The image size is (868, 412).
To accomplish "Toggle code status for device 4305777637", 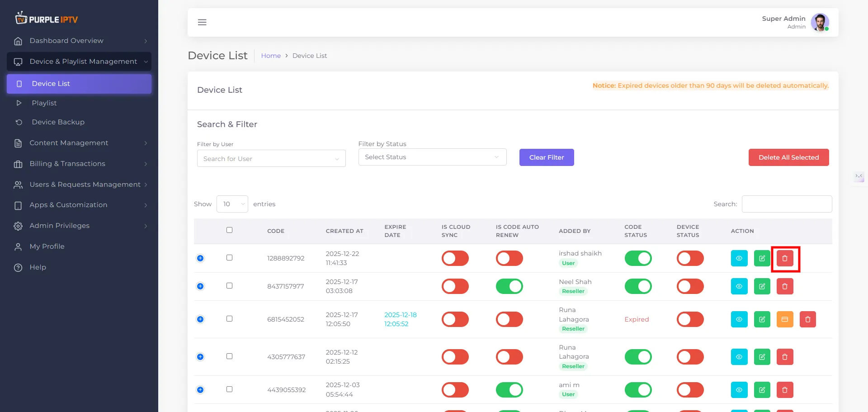I will [x=638, y=357].
